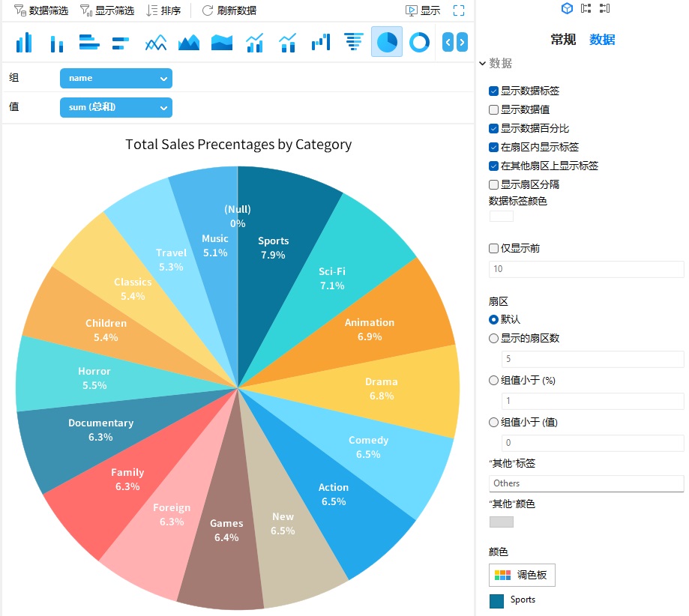Enable the 显示数据值 checkbox
Screen dimensions: 689x616
click(x=493, y=109)
